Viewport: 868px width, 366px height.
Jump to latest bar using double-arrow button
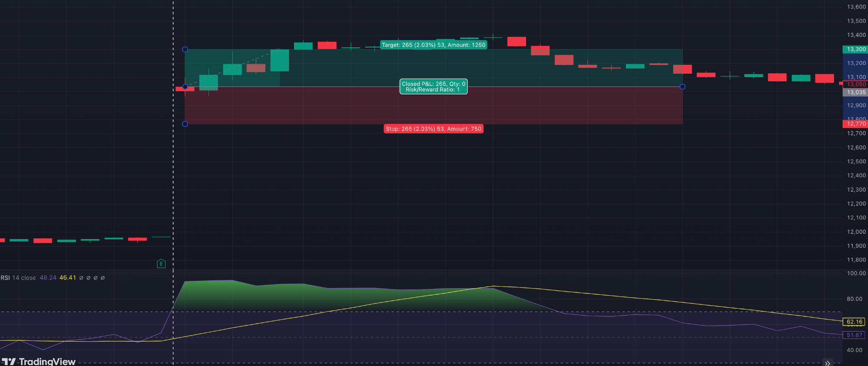[828, 363]
